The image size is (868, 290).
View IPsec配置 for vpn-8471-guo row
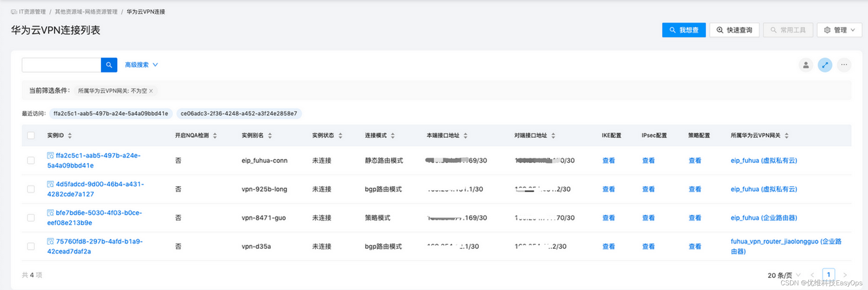649,218
